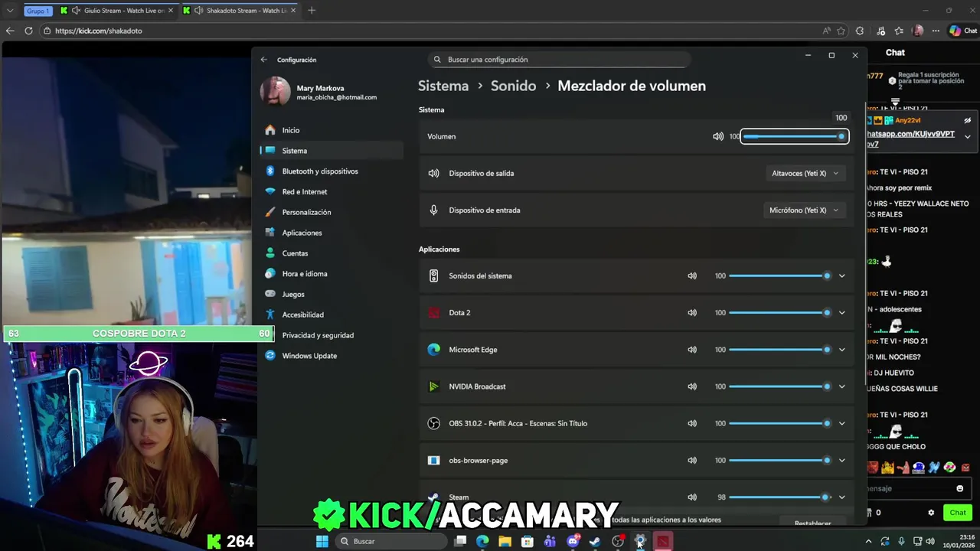
Task: Open Bluetooth y dispositivos settings
Action: 332,171
